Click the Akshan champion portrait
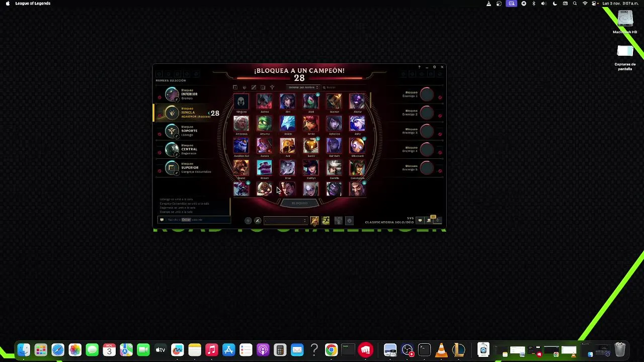Viewport: 644px width, 362px height. [x=334, y=102]
